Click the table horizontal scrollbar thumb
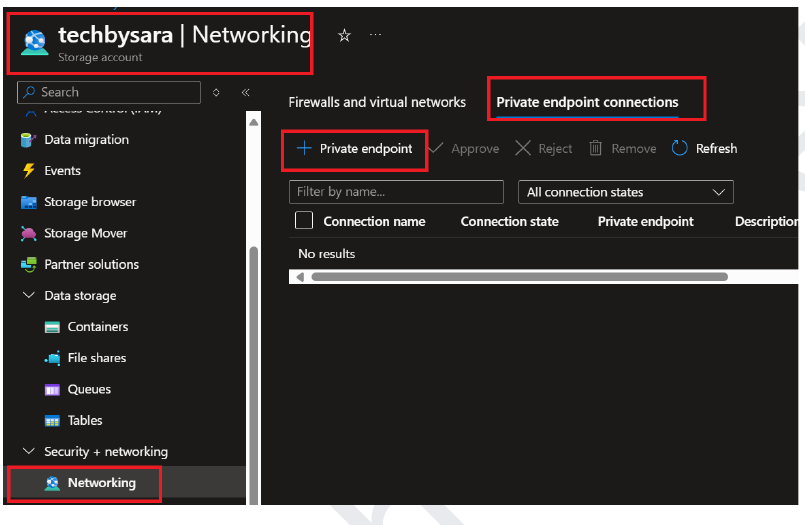 519,277
